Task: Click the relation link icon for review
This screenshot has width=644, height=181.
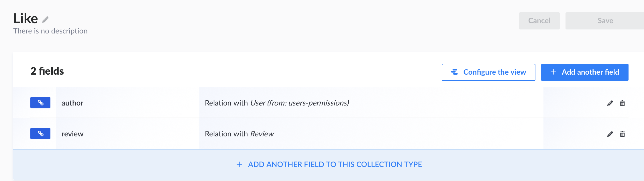Action: click(x=40, y=134)
